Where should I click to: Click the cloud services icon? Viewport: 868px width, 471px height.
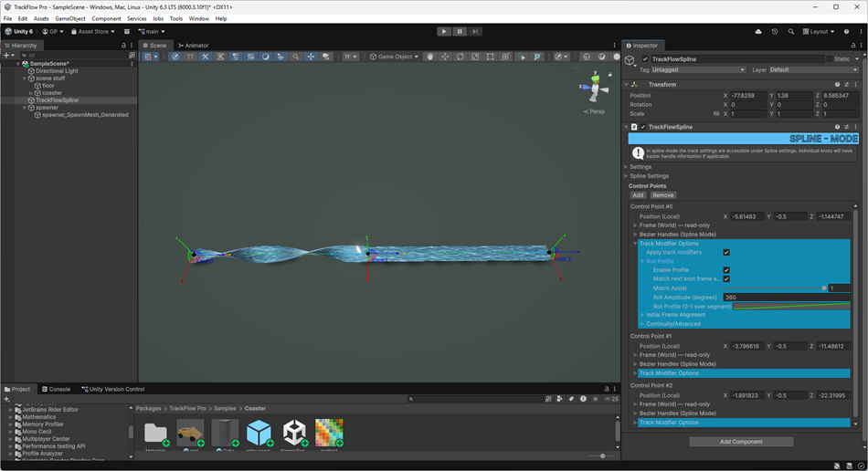coord(758,31)
